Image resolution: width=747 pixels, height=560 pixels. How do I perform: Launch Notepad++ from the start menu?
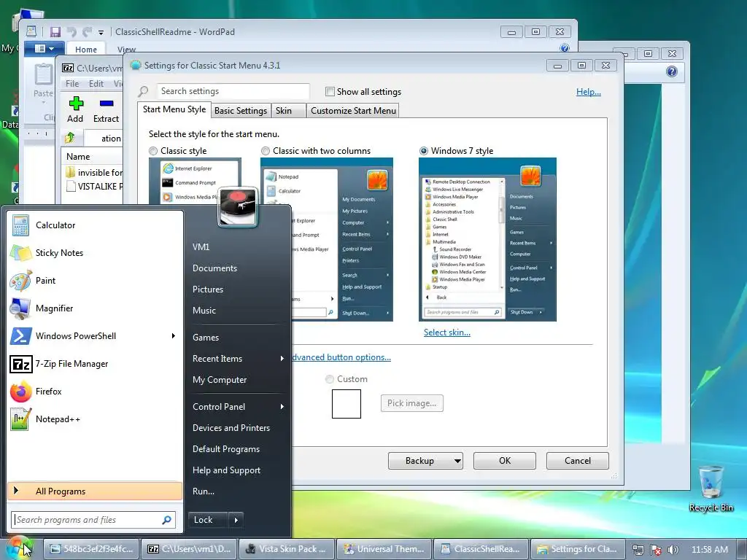(96, 419)
